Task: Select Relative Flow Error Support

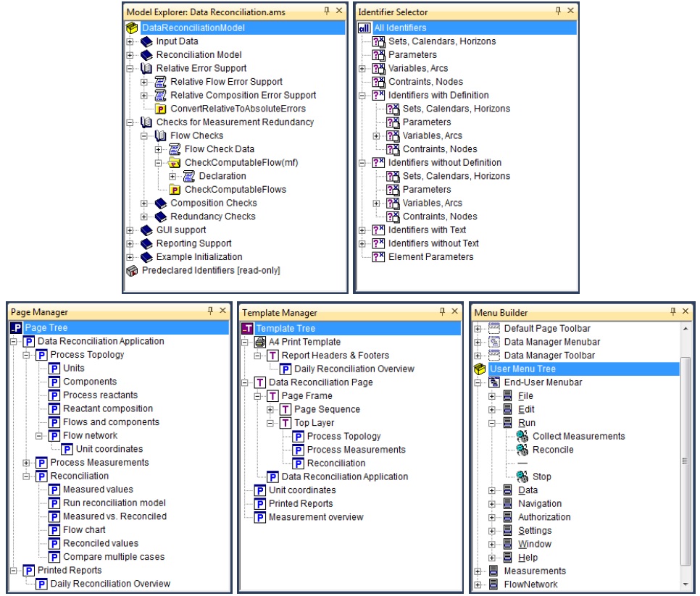Action: point(226,82)
